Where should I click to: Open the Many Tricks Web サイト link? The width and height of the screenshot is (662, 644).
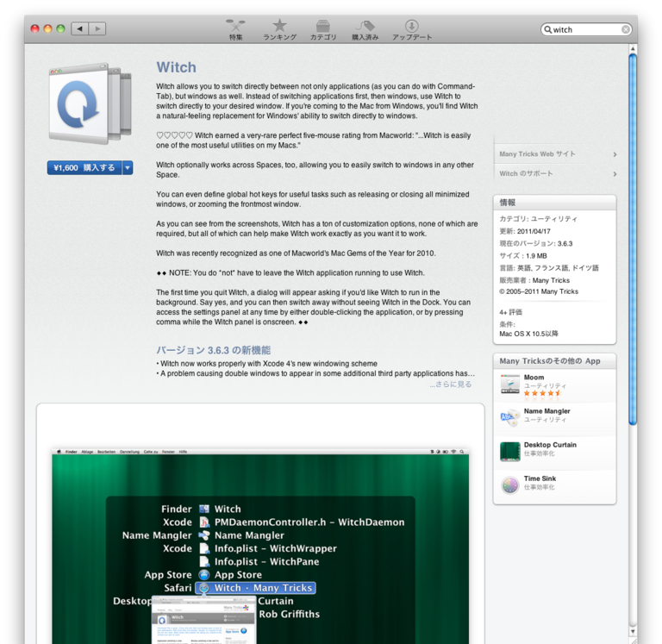(537, 154)
